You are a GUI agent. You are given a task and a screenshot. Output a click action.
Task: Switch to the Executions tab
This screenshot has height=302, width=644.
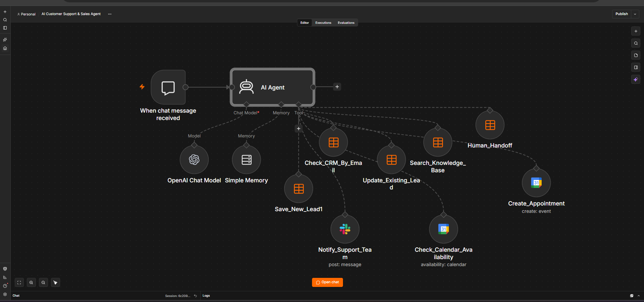click(323, 23)
